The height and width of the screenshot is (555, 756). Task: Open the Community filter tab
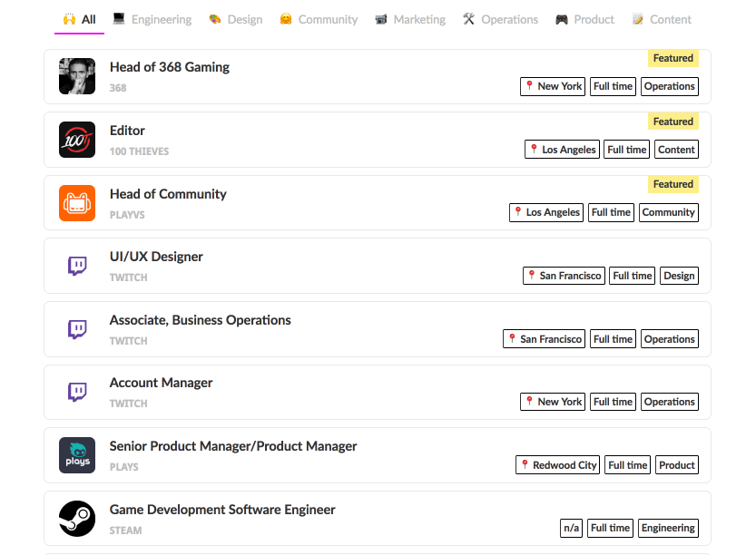[319, 19]
